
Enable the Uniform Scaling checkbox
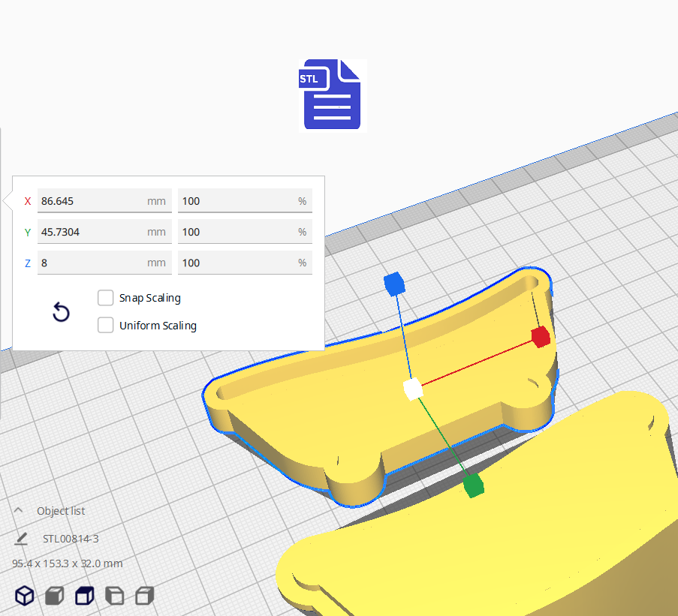[106, 326]
